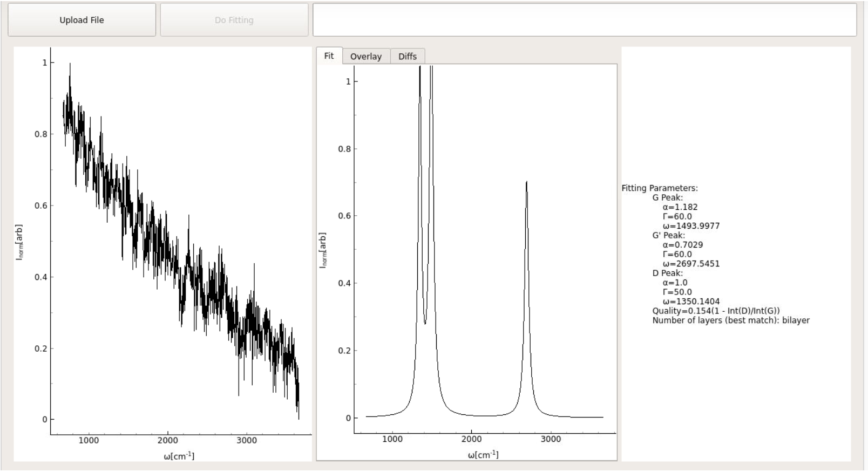Open the Diffs tab

pyautogui.click(x=408, y=56)
